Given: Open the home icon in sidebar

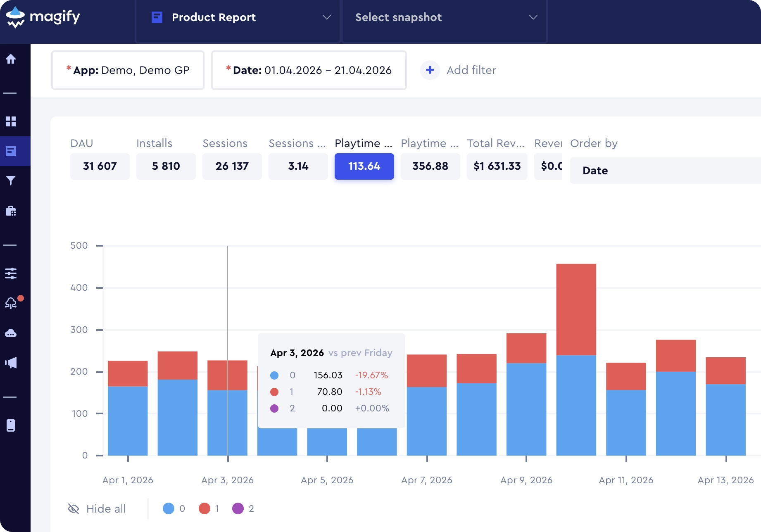Looking at the screenshot, I should click(11, 59).
